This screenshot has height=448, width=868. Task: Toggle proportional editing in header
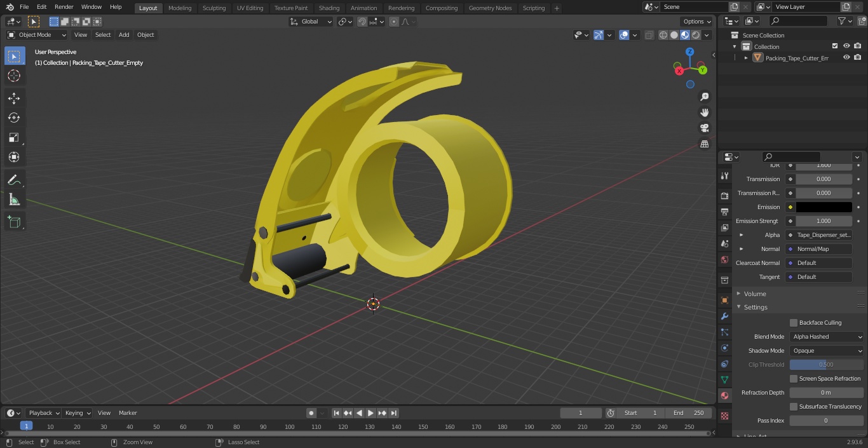click(x=394, y=22)
